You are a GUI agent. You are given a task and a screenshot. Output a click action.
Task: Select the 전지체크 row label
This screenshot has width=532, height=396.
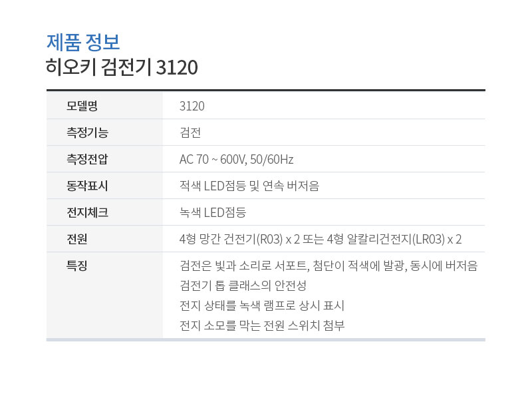coord(88,212)
